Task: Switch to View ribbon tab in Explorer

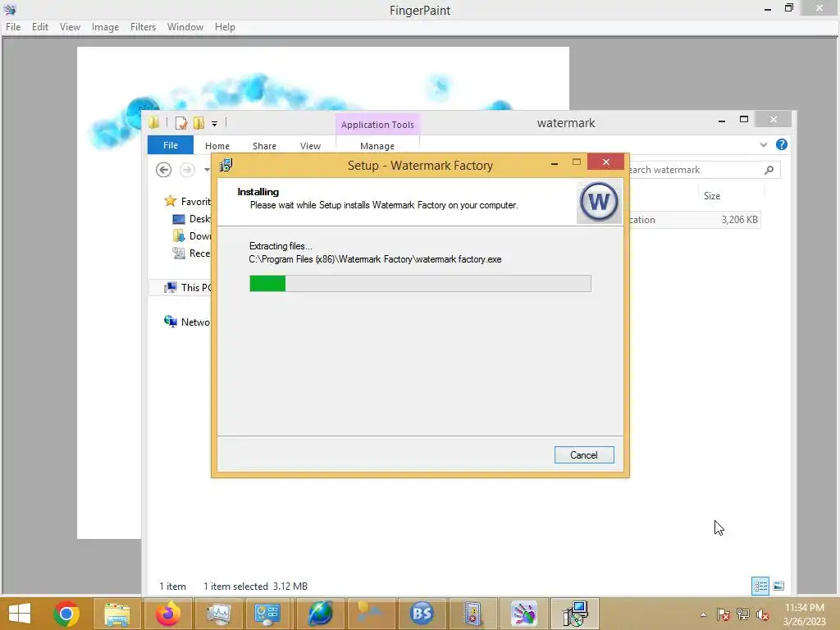Action: click(x=310, y=146)
